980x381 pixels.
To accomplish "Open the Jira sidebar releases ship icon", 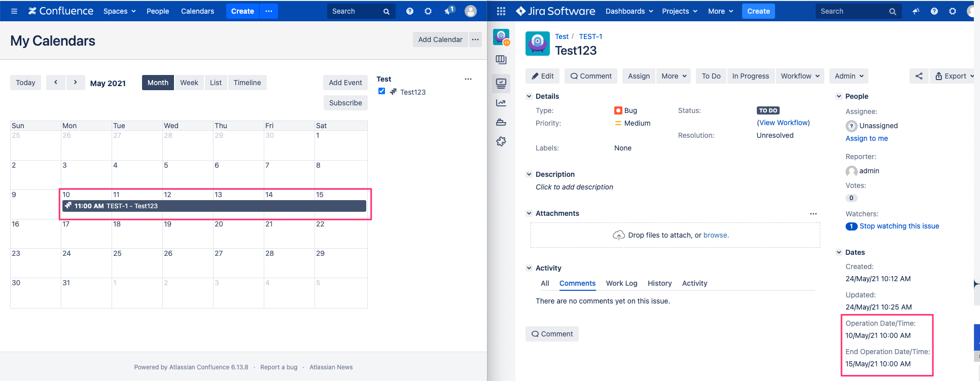I will [x=501, y=122].
